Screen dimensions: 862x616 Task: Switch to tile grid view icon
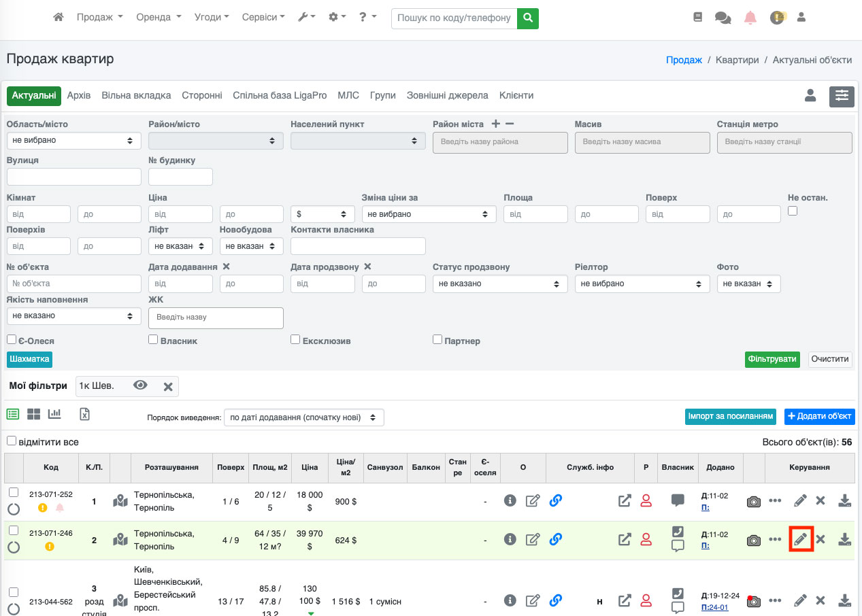point(34,414)
